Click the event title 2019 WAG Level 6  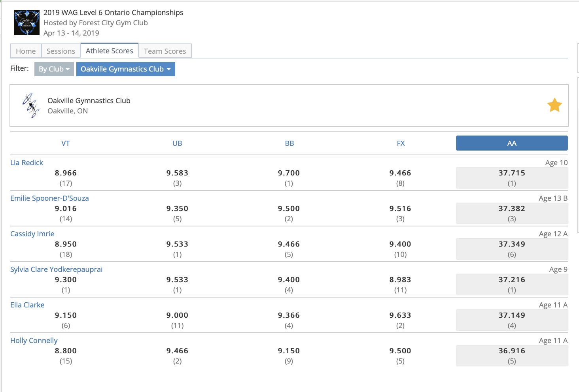114,13
